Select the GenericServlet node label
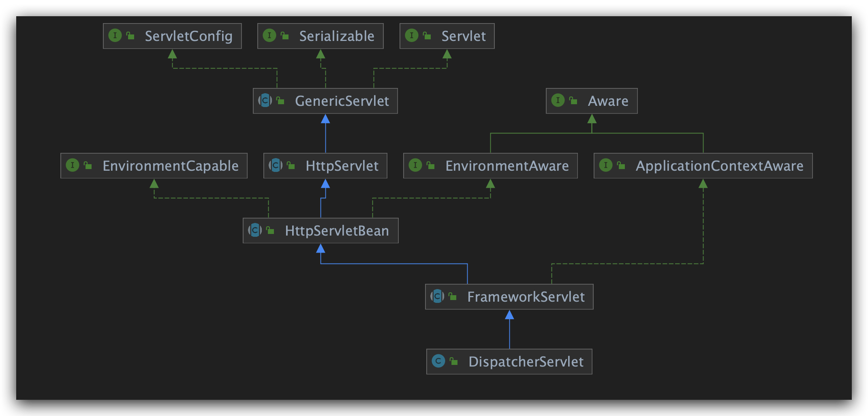This screenshot has height=416, width=868. pyautogui.click(x=342, y=101)
